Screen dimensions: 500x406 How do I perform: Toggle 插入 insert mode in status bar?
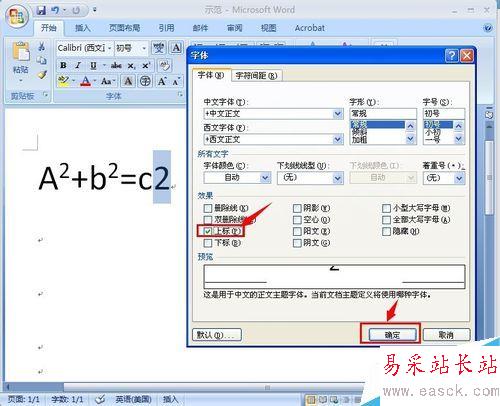(170, 399)
